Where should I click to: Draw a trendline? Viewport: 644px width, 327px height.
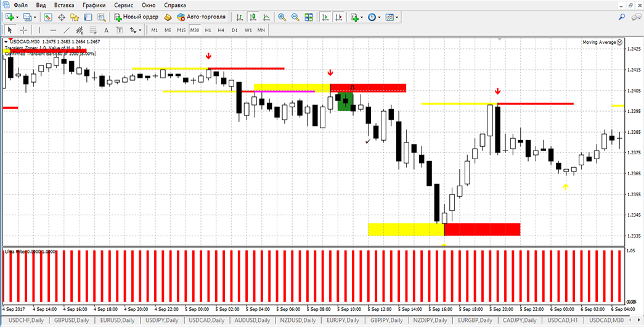[x=67, y=30]
